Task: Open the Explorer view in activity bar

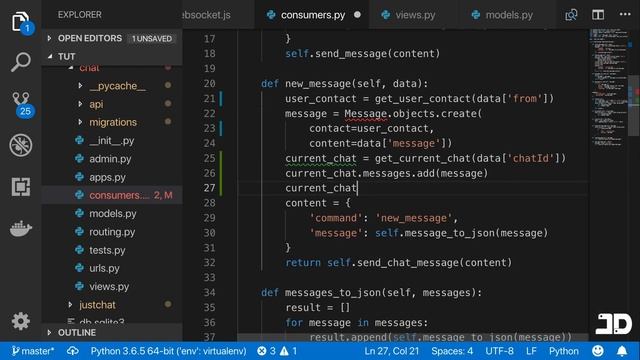Action: coord(20,21)
